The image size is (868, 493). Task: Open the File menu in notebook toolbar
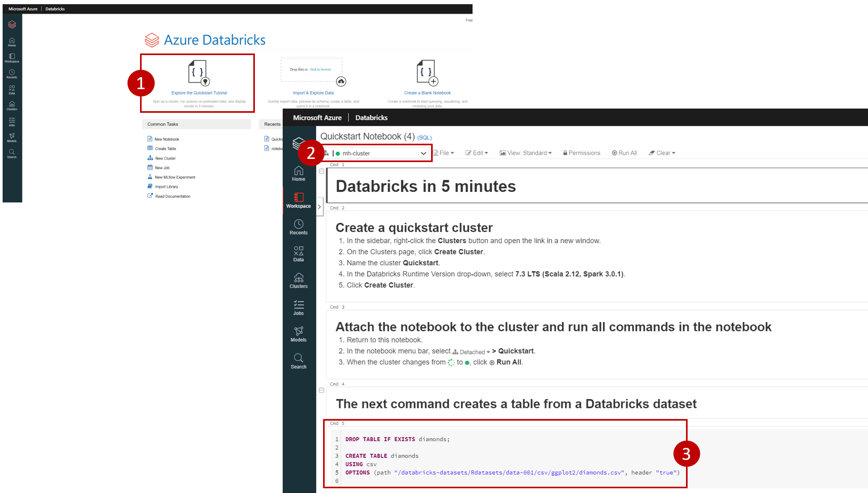coord(444,153)
